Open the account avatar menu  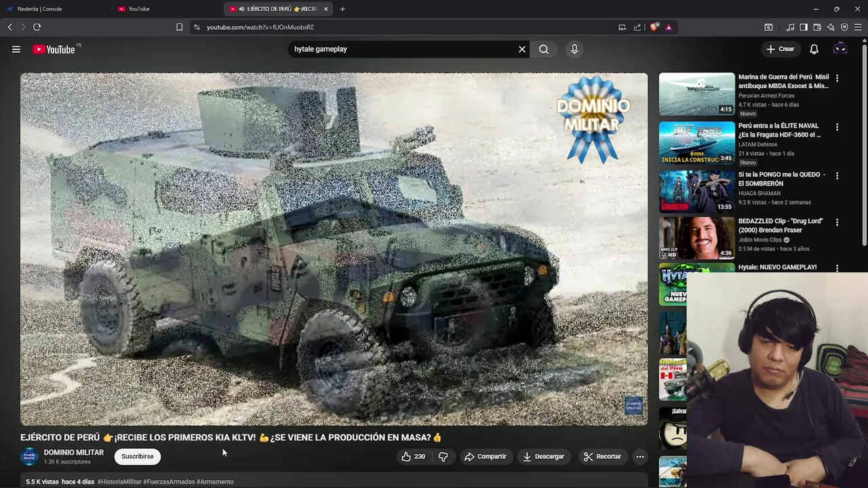coord(840,49)
